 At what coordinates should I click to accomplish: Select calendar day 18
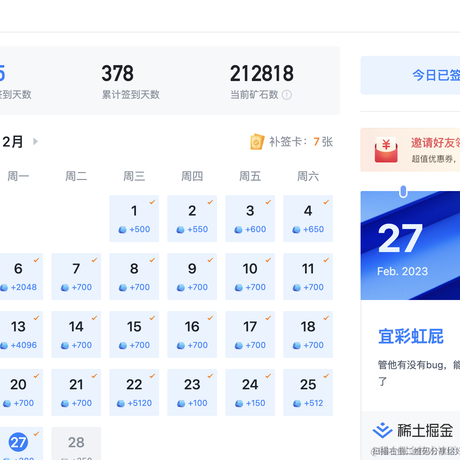pos(308,334)
